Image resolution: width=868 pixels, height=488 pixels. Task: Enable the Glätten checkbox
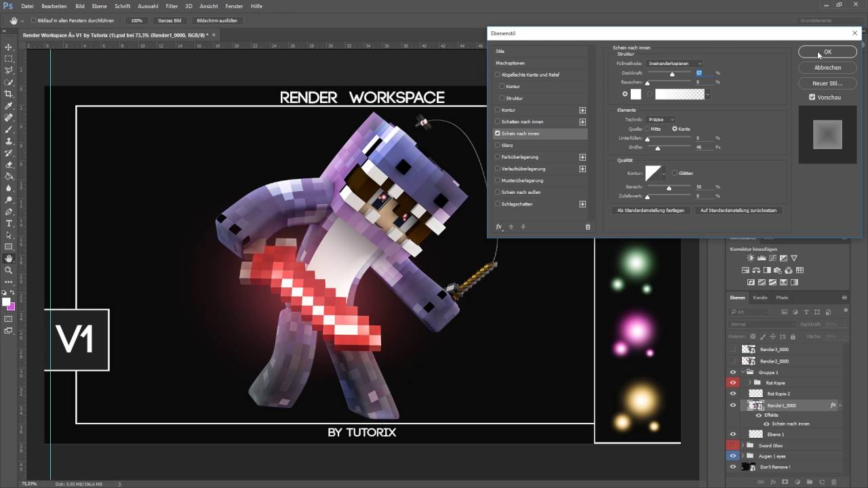(675, 174)
